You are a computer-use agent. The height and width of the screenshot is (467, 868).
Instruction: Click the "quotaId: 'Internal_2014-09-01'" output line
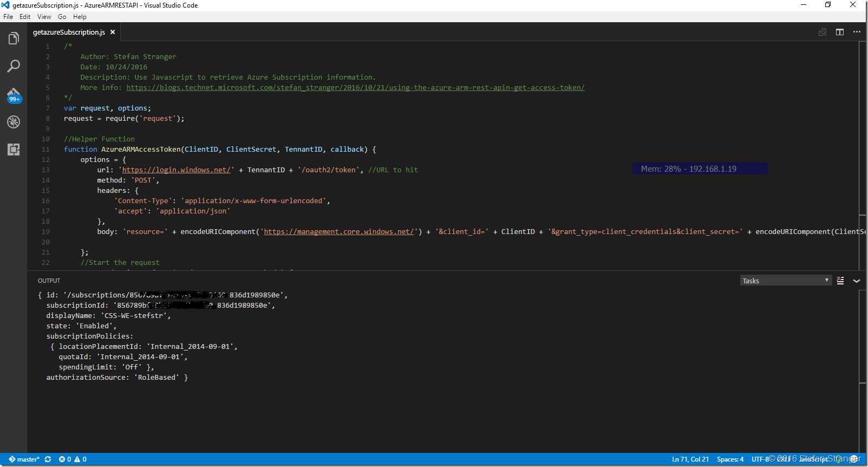[x=123, y=356]
